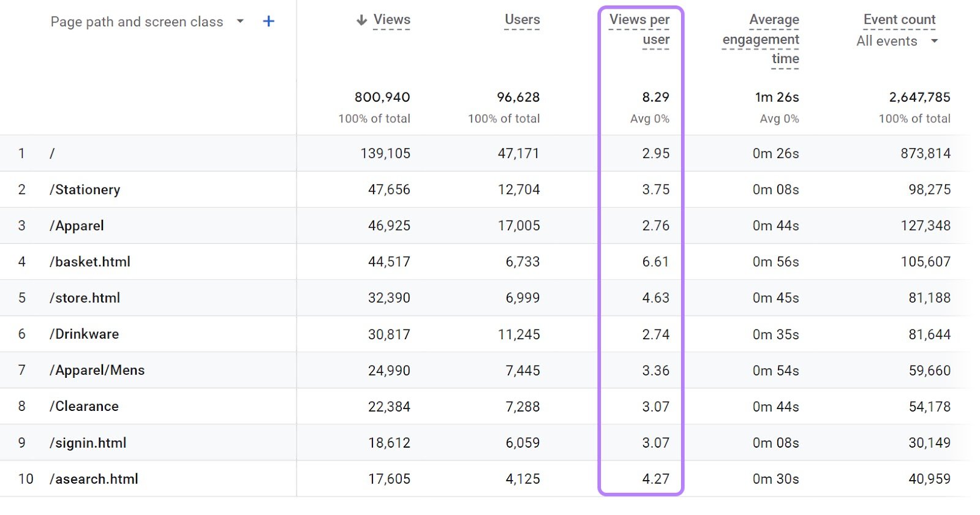Click Drinkware event count 81,644

pos(929,334)
